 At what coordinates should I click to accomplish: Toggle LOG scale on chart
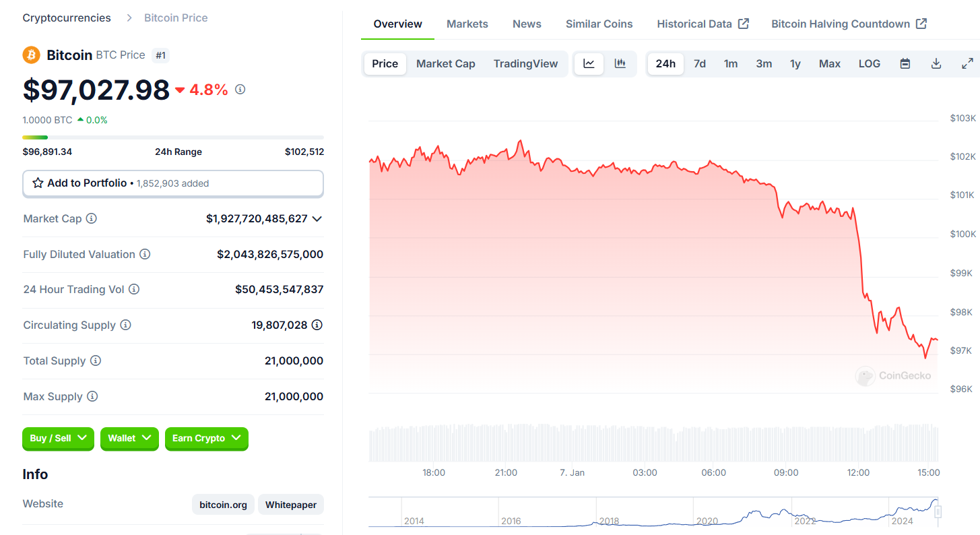click(870, 64)
